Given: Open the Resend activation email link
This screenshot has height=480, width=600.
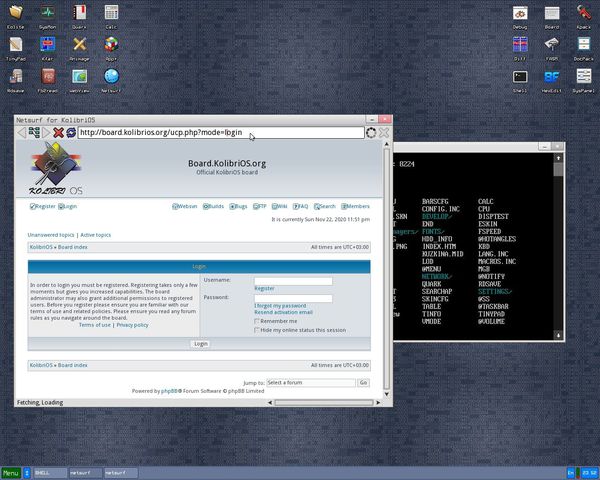Looking at the screenshot, I should tap(284, 312).
